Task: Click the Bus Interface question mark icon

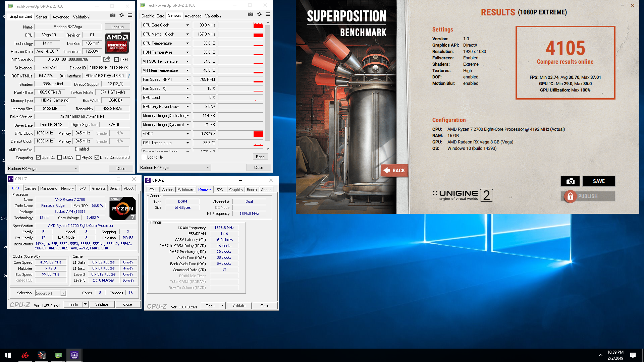Action: (x=129, y=76)
